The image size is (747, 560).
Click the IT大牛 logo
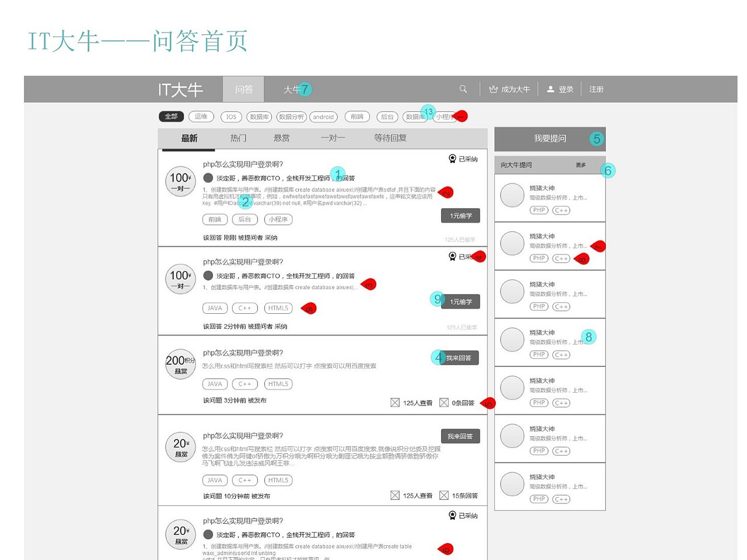179,89
